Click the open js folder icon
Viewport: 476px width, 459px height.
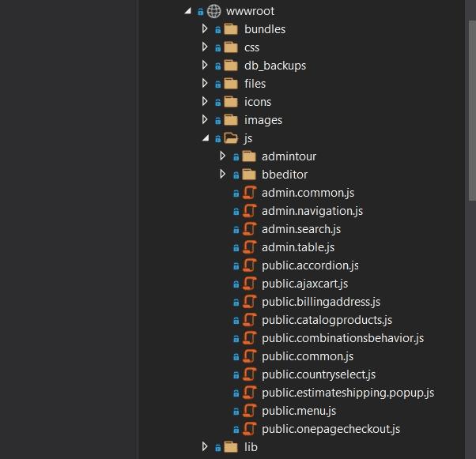click(x=232, y=138)
